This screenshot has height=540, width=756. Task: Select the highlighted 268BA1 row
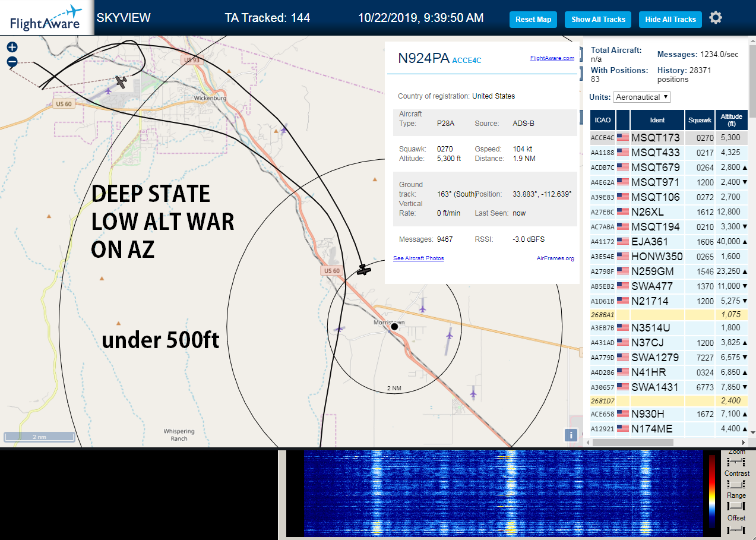coord(669,315)
